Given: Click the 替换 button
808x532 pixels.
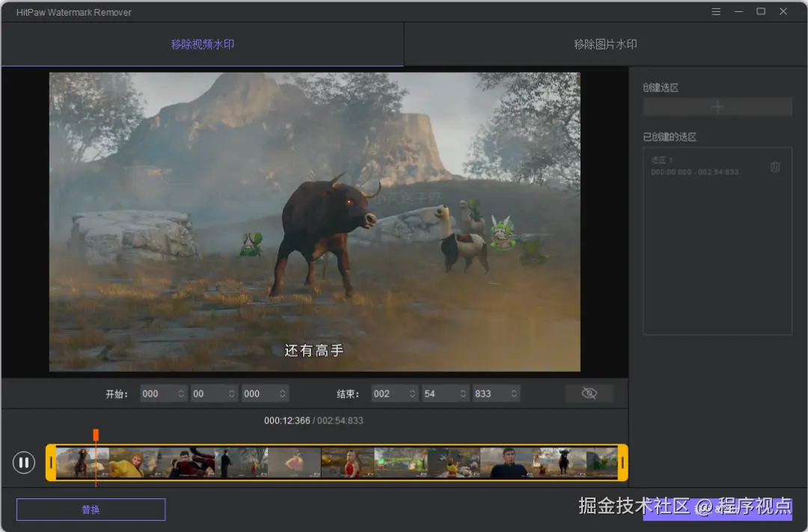Looking at the screenshot, I should click(91, 510).
